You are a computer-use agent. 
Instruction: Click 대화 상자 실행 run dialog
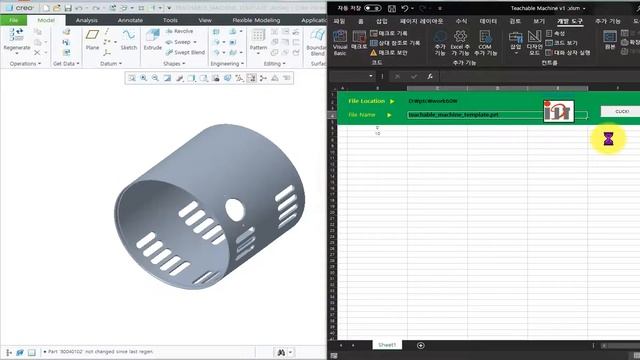568,53
